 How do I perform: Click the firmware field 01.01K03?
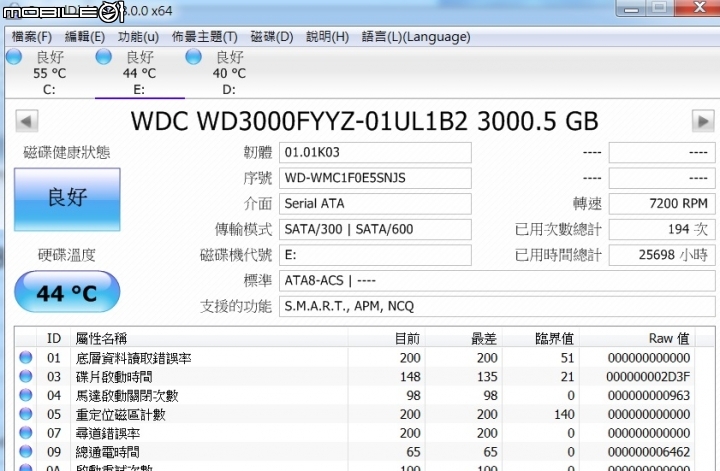[x=375, y=152]
